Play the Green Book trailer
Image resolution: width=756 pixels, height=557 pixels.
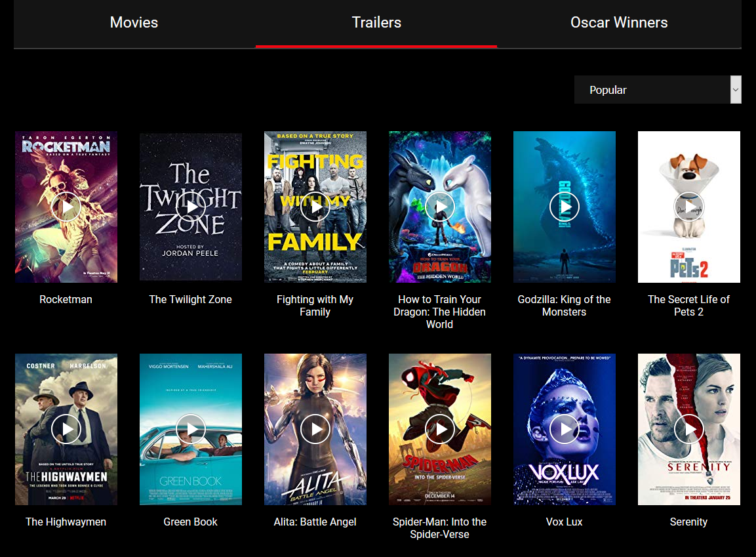[x=190, y=429]
